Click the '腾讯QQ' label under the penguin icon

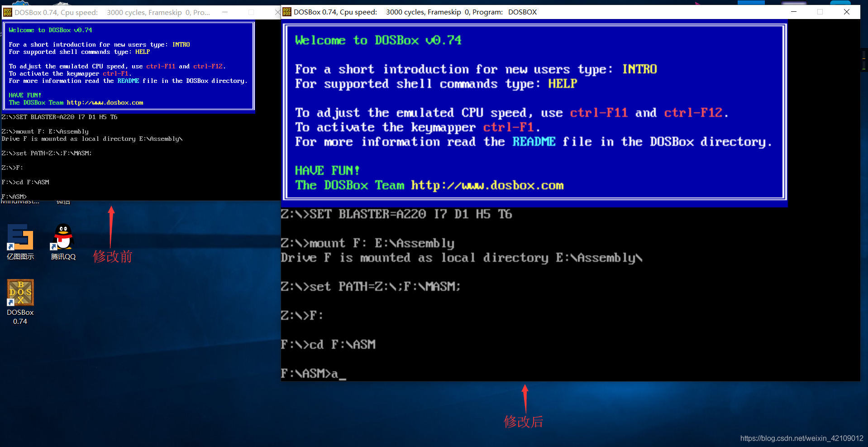[x=63, y=257]
